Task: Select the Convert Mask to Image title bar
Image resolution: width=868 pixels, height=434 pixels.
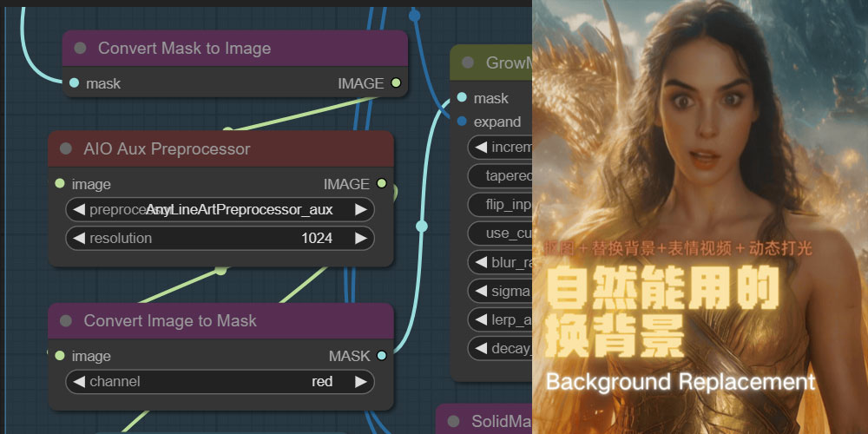Action: [x=235, y=48]
